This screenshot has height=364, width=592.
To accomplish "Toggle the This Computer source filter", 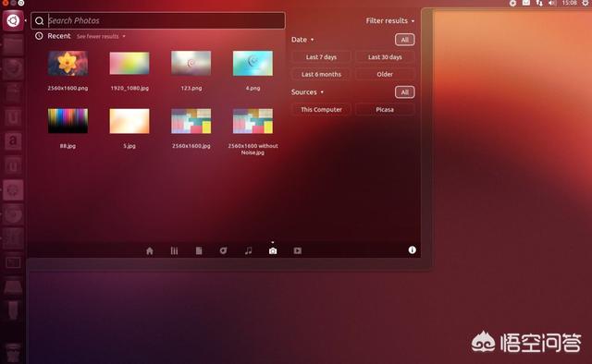I will tap(321, 109).
